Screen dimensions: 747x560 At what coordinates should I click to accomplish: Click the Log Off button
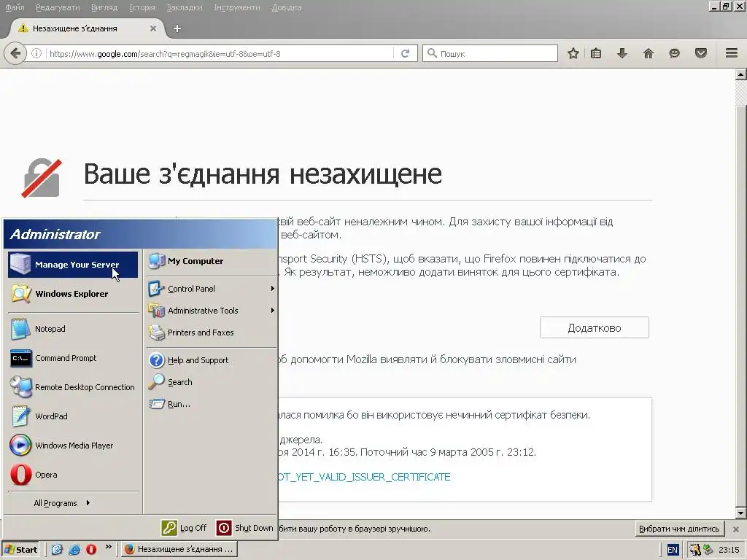[184, 528]
